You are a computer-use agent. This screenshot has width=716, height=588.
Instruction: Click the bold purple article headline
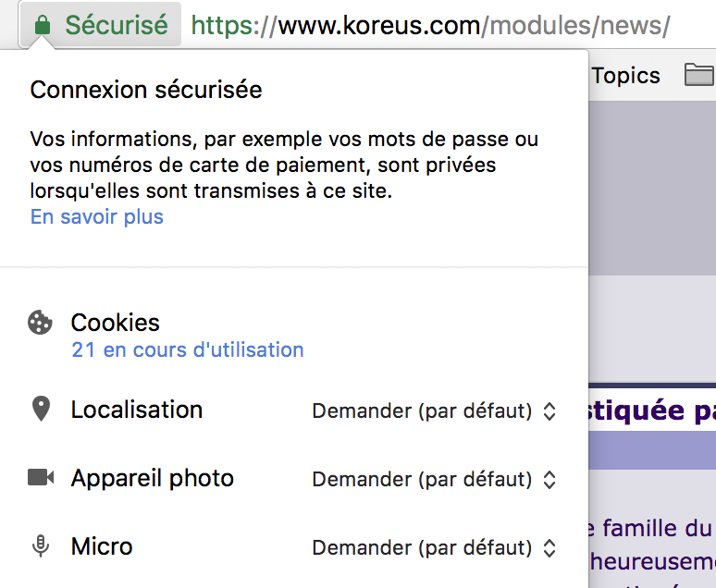651,410
